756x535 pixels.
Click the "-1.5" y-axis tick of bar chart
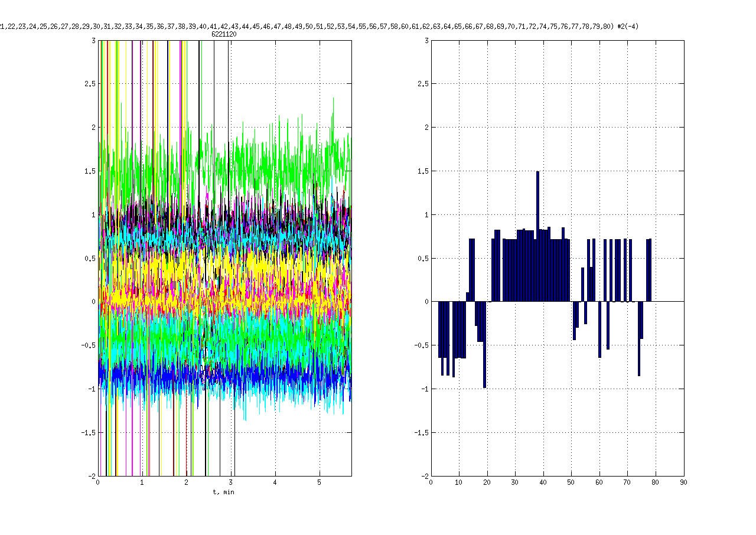(x=421, y=432)
